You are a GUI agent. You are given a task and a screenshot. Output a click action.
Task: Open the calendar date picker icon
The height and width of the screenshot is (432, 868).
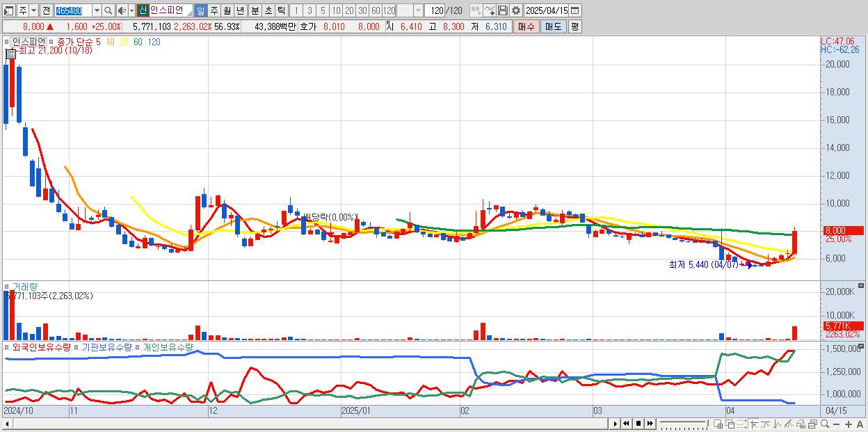575,10
